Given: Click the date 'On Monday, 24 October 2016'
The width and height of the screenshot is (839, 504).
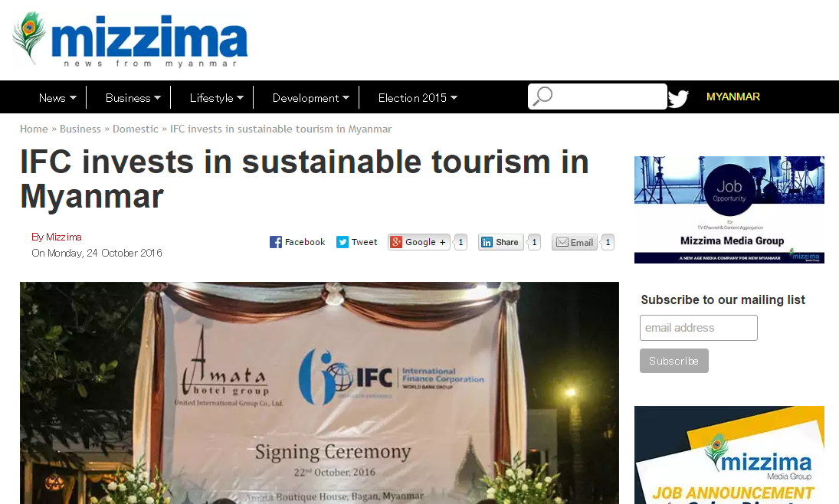Looking at the screenshot, I should [97, 253].
